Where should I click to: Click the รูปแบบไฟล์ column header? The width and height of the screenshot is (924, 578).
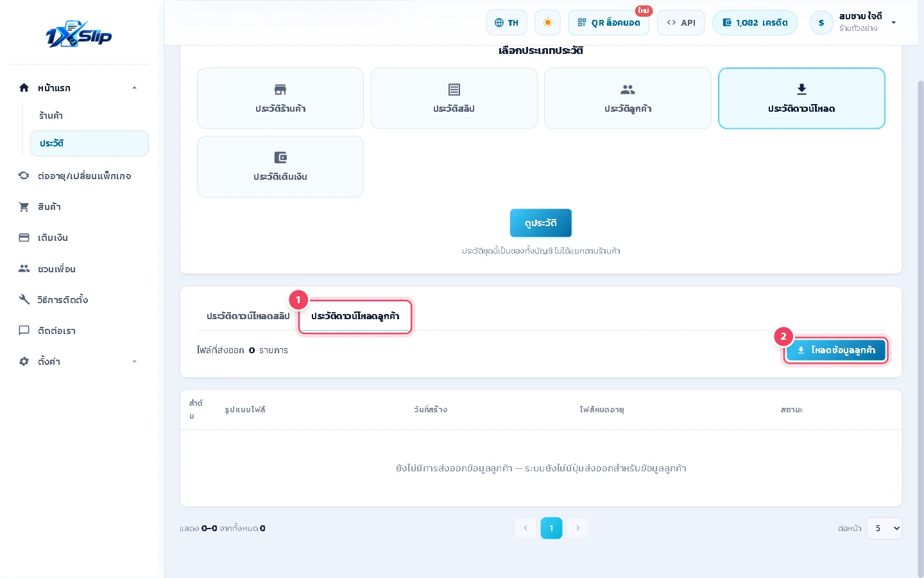click(x=245, y=410)
